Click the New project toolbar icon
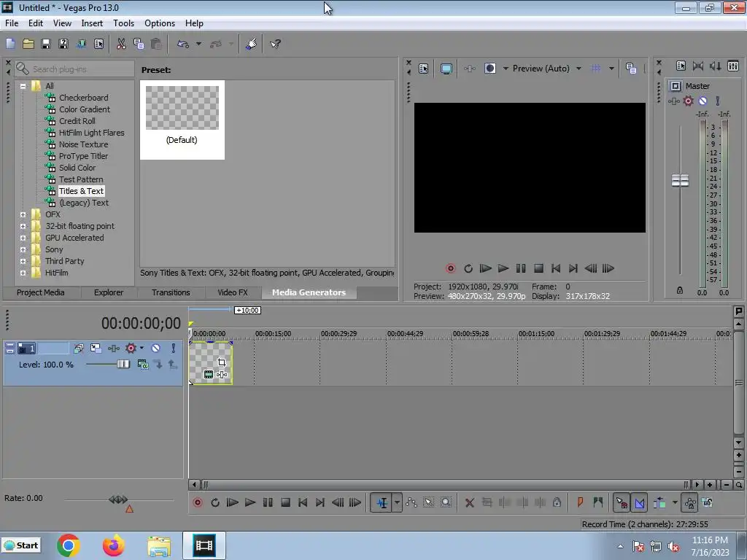This screenshot has width=747, height=560. pos(10,44)
